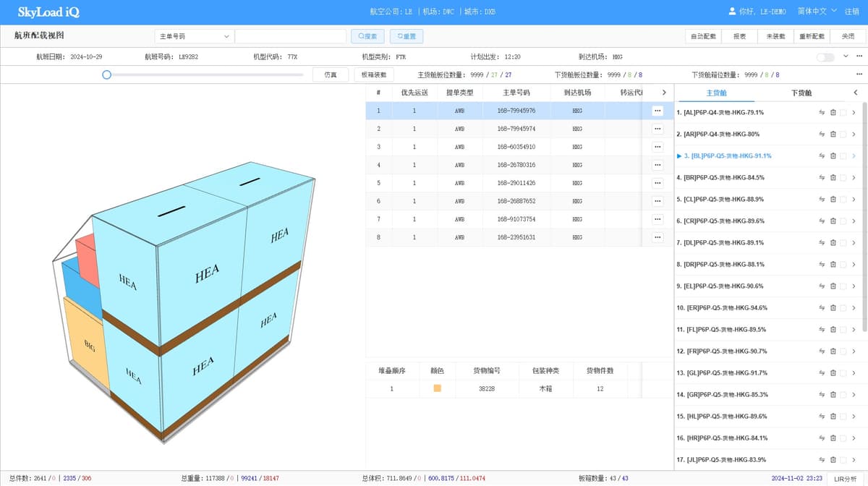Click the ellipsis icon beside 下货舱箱位数量
The image size is (868, 486).
click(x=859, y=74)
